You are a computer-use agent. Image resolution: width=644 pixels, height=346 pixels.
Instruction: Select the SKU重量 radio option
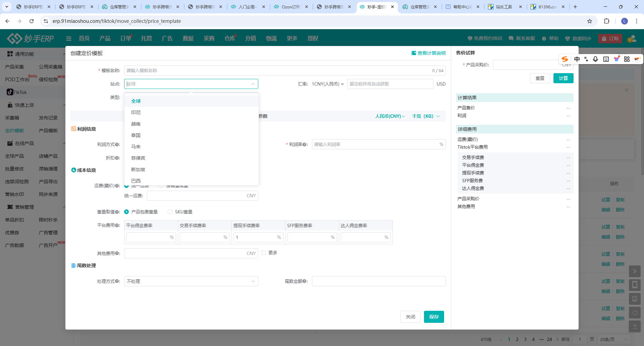[x=170, y=212]
